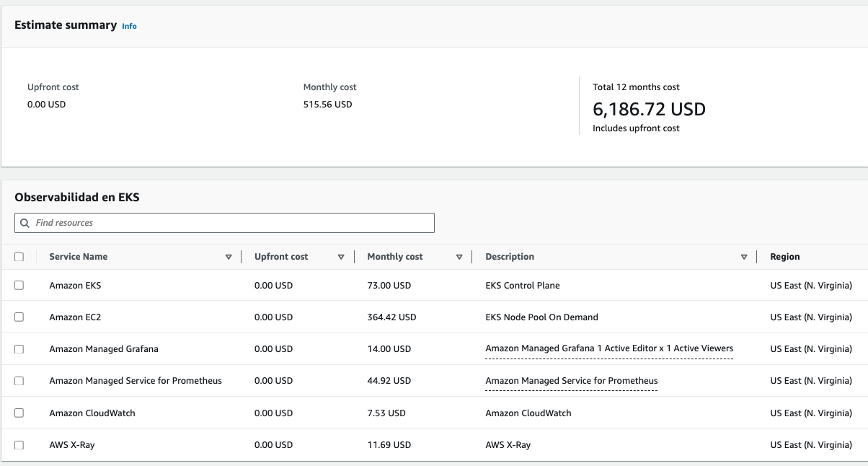Click Amazon Managed Service for Prometheus service name
This screenshot has width=868, height=466.
click(136, 381)
